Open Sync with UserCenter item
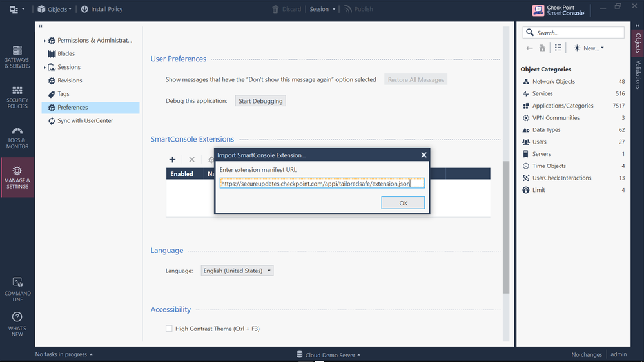Screen dimensions: 644x362 81,120
